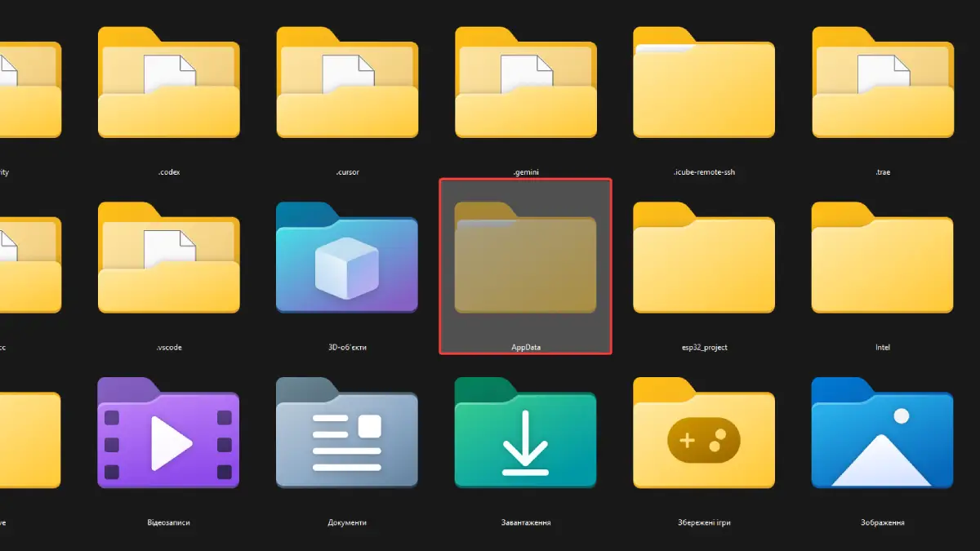Select the .codex folder icon
Screen dimensions: 980x551
coord(169,82)
